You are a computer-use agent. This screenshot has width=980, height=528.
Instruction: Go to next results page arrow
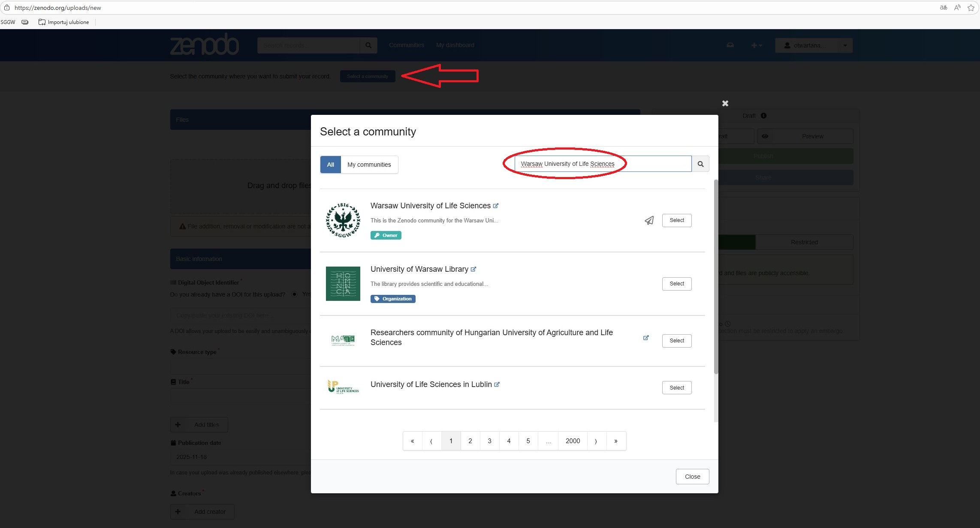pos(596,441)
